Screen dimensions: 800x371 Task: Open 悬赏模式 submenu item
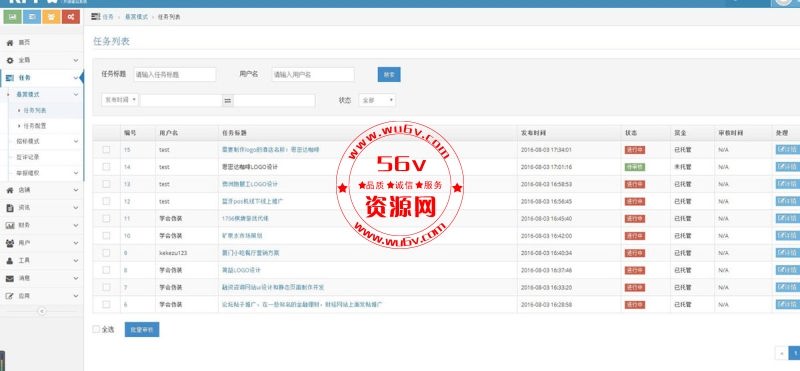coord(28,94)
